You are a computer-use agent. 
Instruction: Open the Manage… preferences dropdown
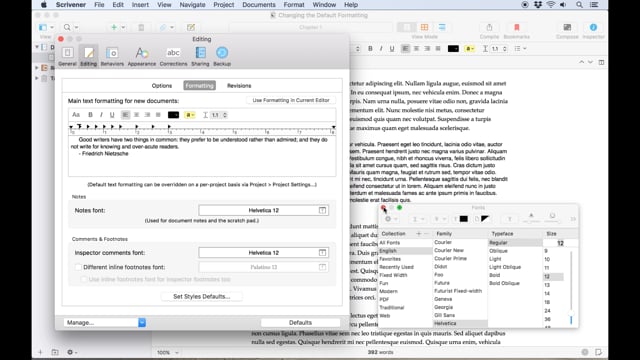point(104,322)
